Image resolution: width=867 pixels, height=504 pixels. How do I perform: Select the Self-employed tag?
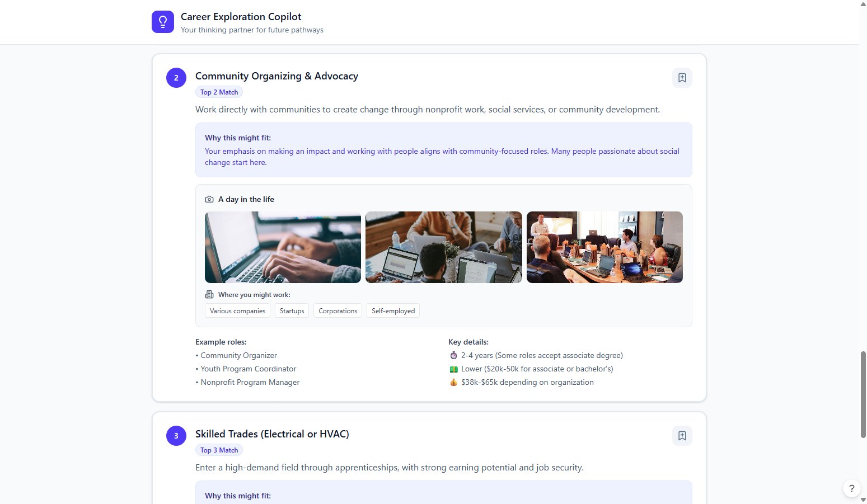coord(393,311)
